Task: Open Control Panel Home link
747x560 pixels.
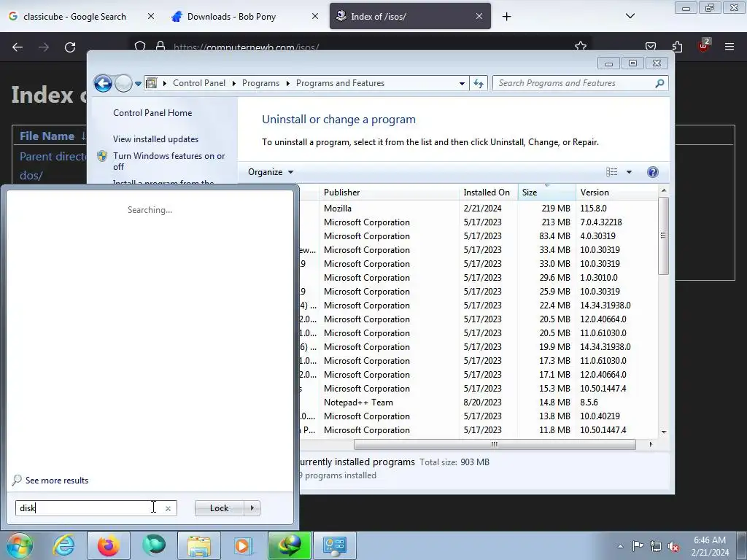Action: (x=152, y=113)
